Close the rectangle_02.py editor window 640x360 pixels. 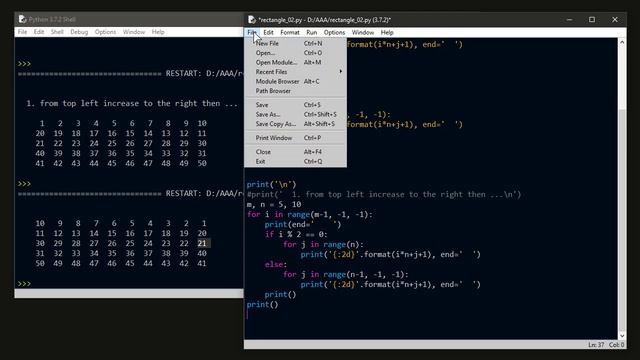point(615,20)
